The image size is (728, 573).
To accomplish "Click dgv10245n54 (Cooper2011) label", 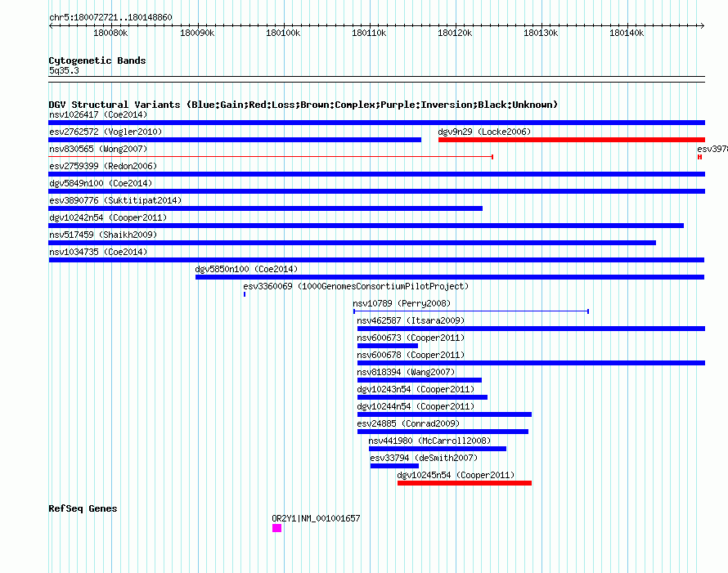I will [456, 475].
